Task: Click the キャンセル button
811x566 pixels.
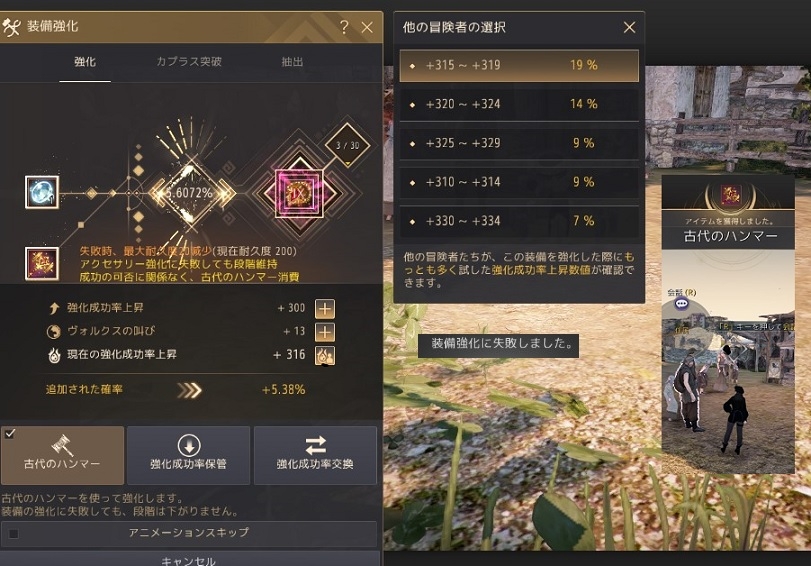Action: point(190,559)
